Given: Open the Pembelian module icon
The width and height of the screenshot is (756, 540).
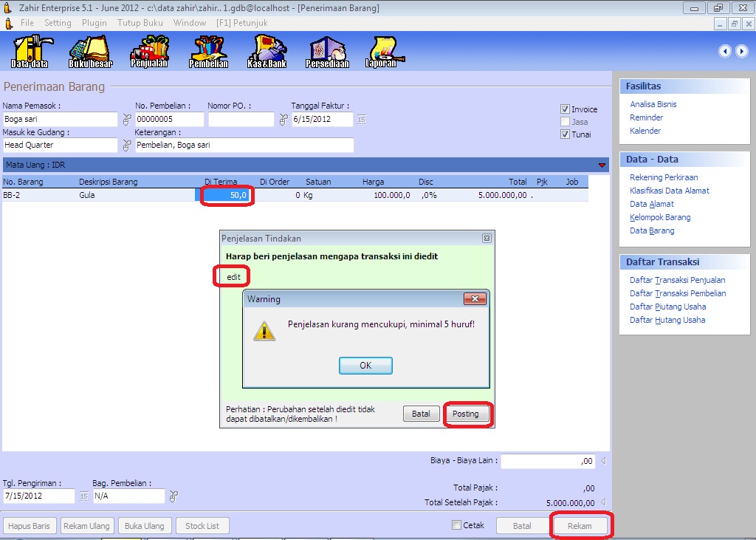Looking at the screenshot, I should click(209, 52).
